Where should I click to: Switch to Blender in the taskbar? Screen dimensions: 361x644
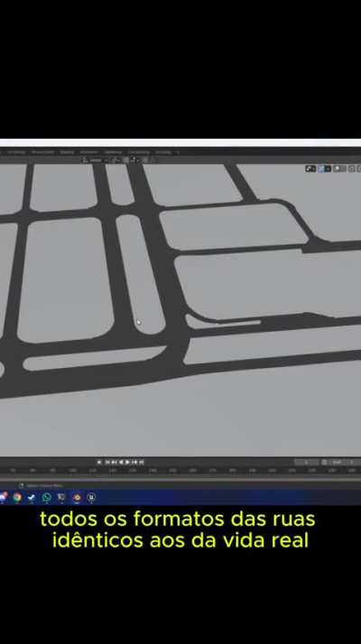tap(77, 497)
